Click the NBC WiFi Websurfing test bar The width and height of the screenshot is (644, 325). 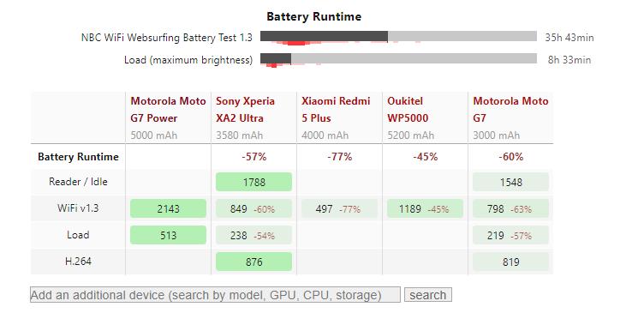pyautogui.click(x=398, y=37)
